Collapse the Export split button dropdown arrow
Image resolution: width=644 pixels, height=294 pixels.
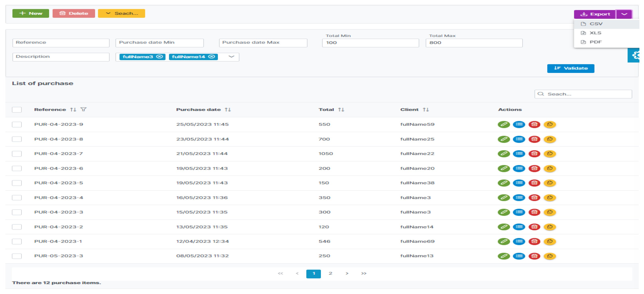coord(624,14)
